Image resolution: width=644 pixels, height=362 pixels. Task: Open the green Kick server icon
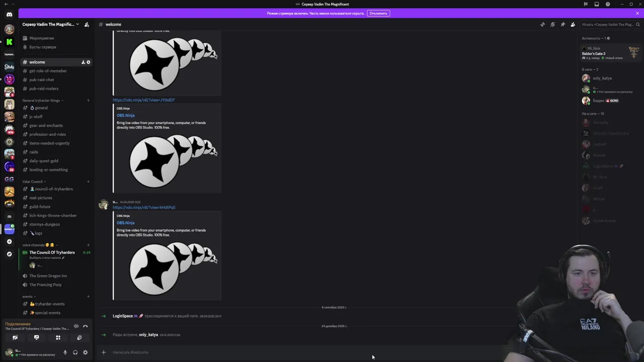click(x=9, y=42)
